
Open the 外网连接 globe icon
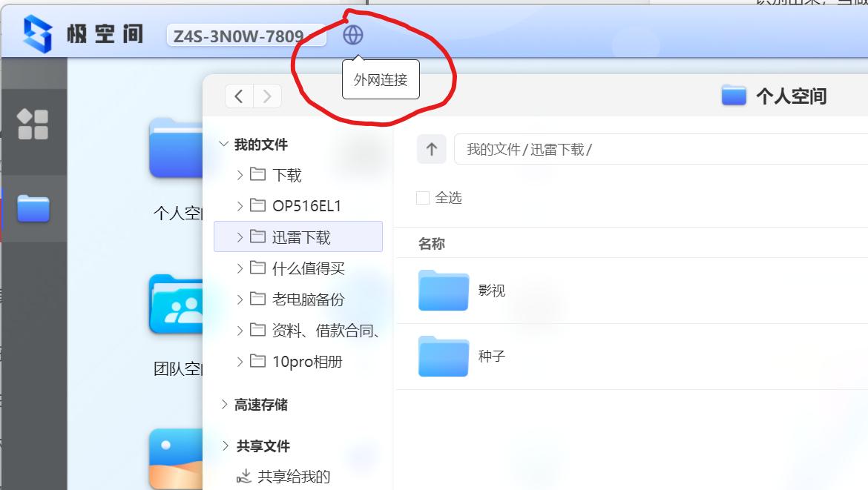coord(353,35)
